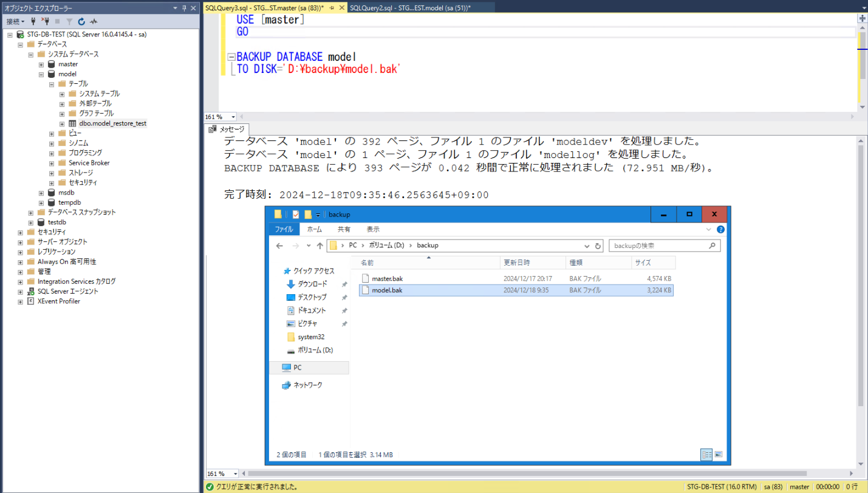Click the filter funnel icon in Object Explorer
The height and width of the screenshot is (493, 868).
[69, 21]
